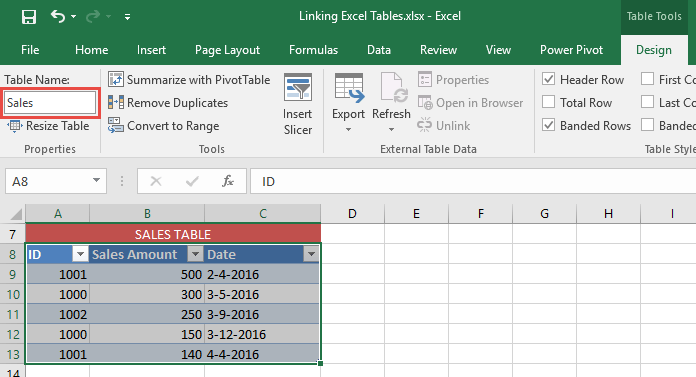Click the Save icon in quick access toolbar

click(x=29, y=17)
